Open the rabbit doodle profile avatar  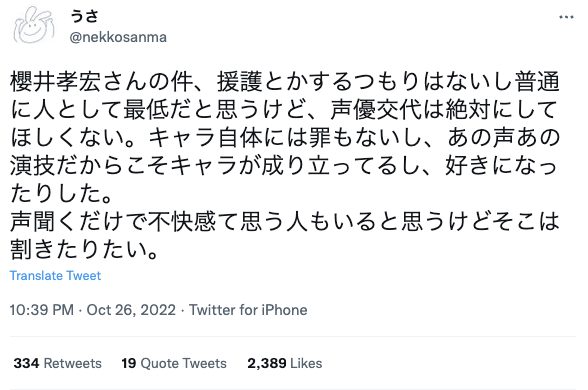coord(34,26)
